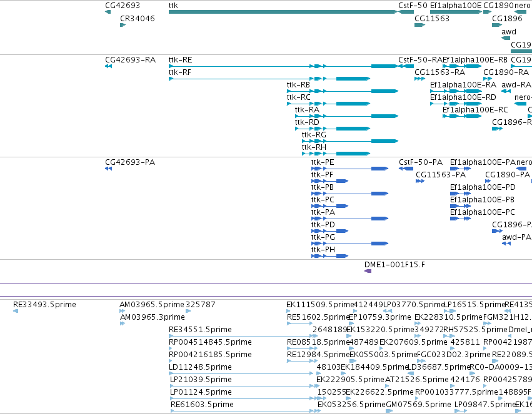Select the RE51602.5prime EST label
Viewport: 532px width, 414px height.
pyautogui.click(x=318, y=317)
